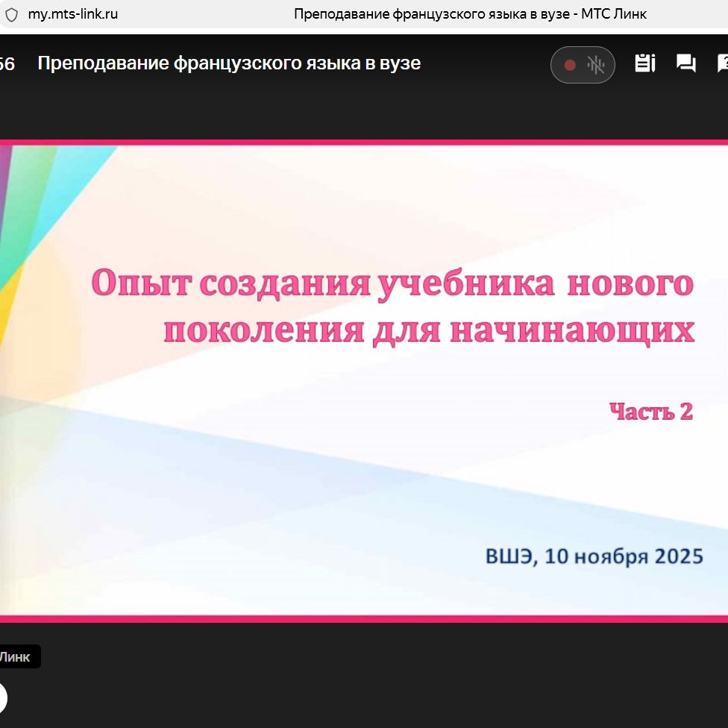Click the white circle avatar below 'Линк'
The height and width of the screenshot is (728, 728).
[2, 698]
